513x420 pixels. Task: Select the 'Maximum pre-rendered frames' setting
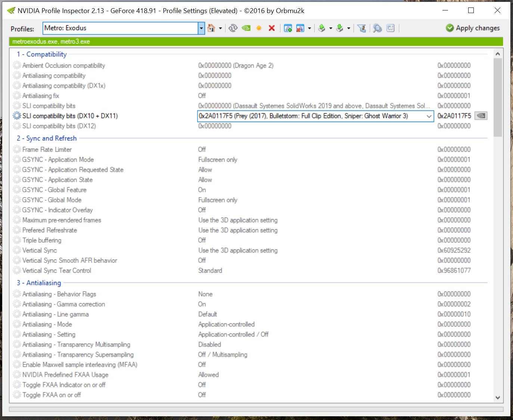62,220
